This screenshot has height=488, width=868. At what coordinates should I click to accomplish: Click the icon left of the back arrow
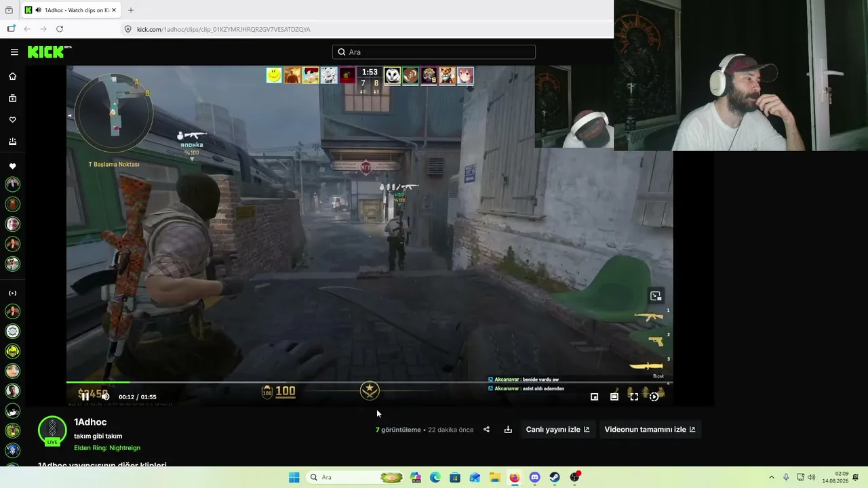[x=11, y=29]
